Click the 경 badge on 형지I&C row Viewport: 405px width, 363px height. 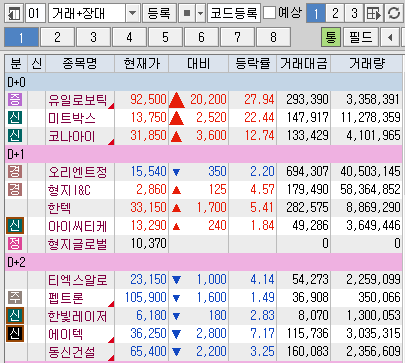pos(15,190)
